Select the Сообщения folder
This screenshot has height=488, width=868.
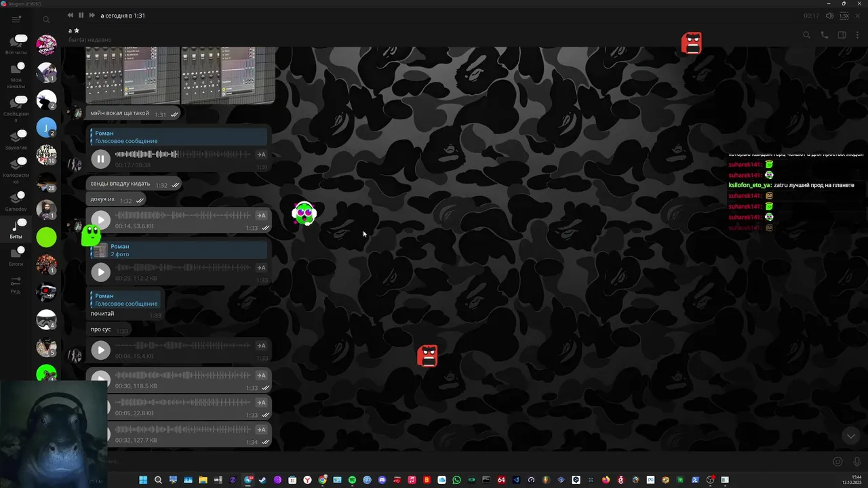click(16, 108)
